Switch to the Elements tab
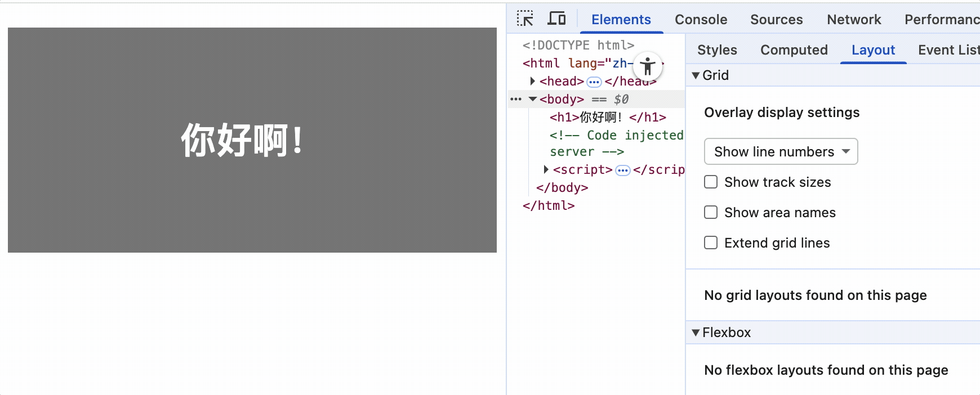The width and height of the screenshot is (980, 395). [x=621, y=19]
